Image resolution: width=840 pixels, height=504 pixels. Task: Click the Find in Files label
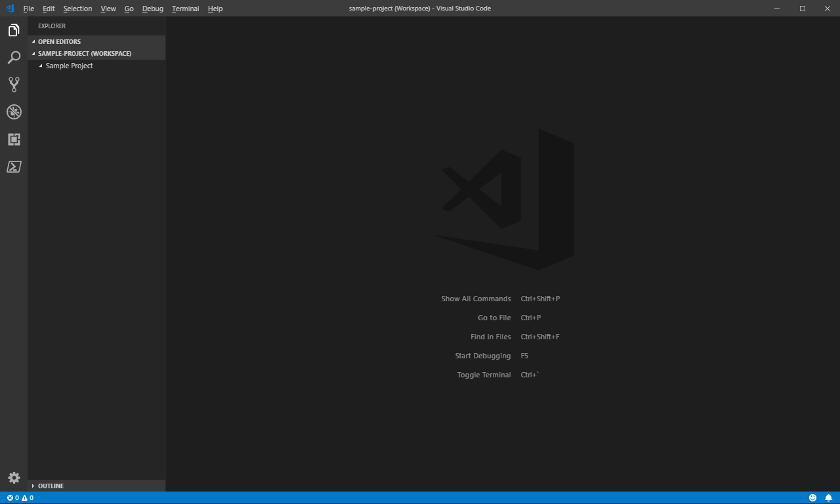[490, 337]
